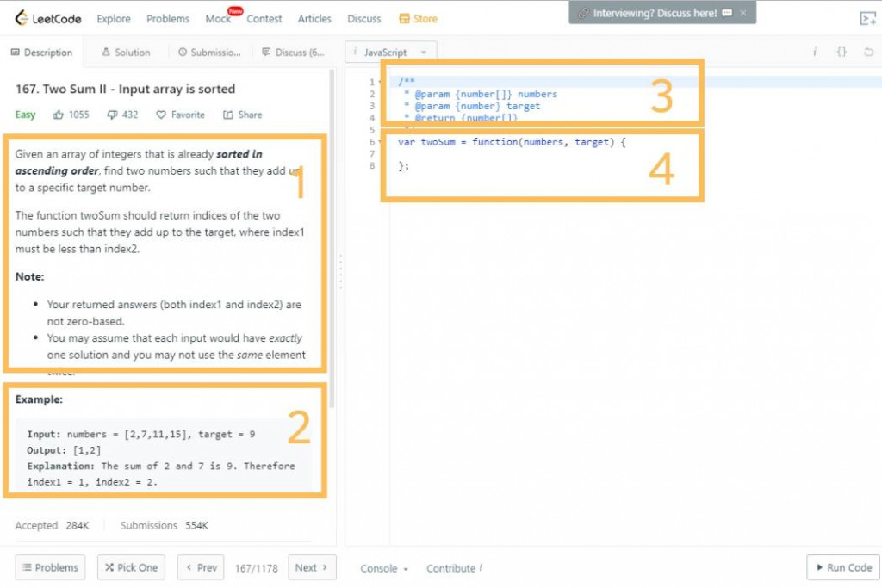
Task: Go to the Next problem
Action: click(312, 567)
